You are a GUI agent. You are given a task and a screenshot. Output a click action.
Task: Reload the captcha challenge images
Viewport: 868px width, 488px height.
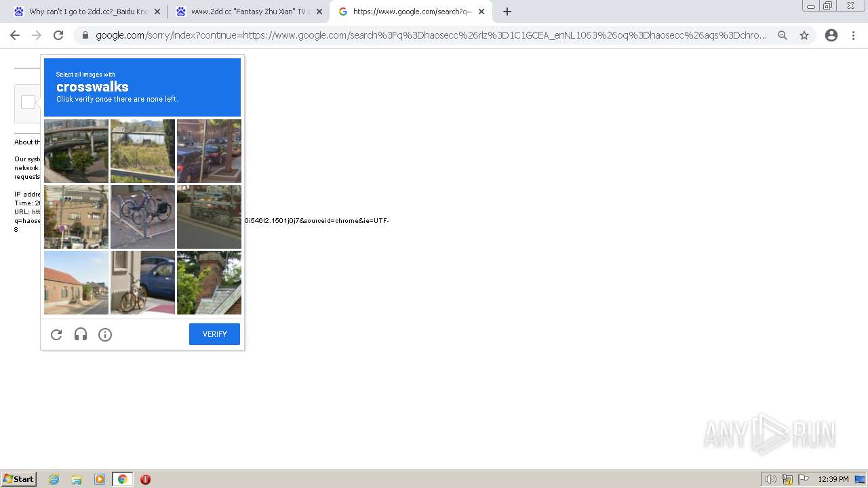56,334
